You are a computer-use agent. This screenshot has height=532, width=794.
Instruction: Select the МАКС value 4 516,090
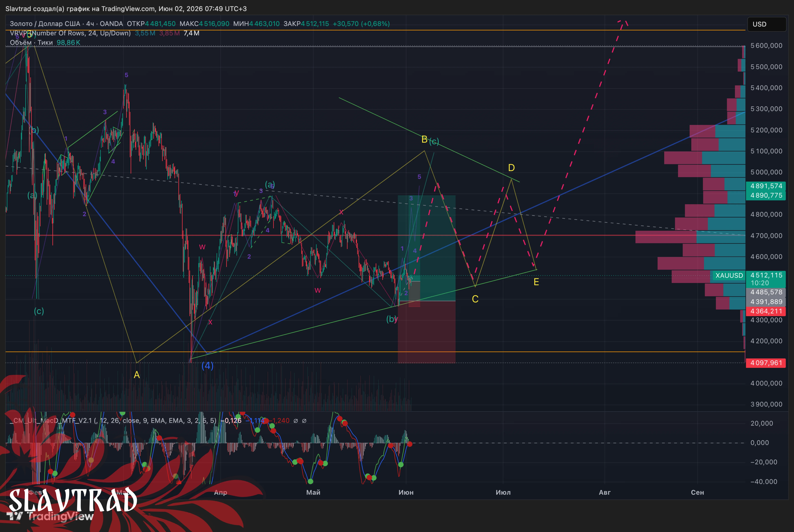(214, 24)
